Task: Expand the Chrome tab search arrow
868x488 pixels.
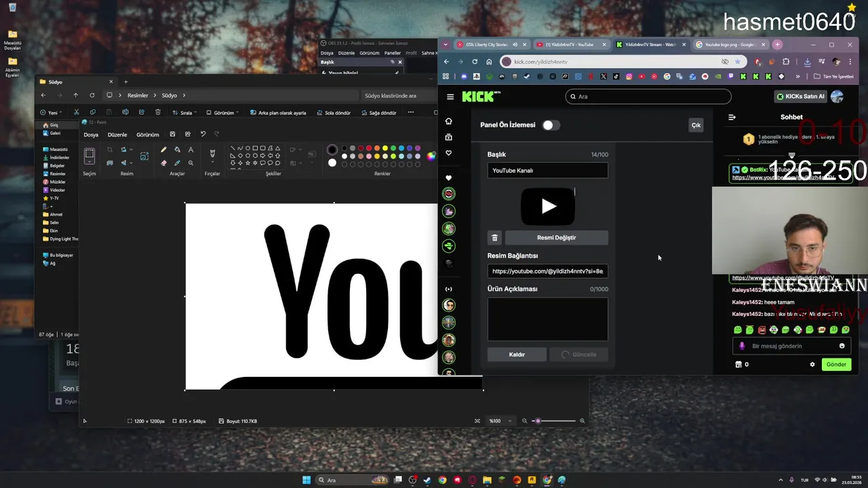Action: (x=446, y=45)
